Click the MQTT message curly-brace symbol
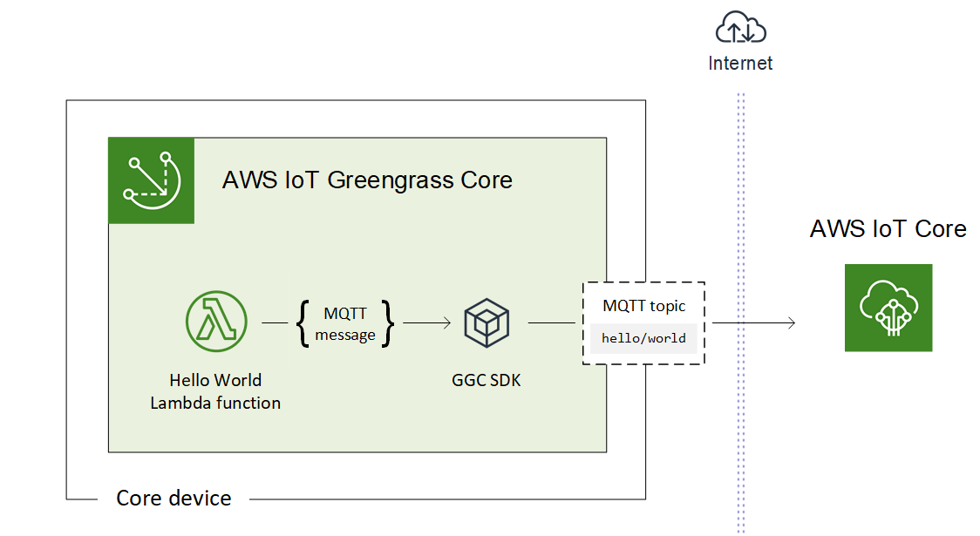Viewport: 980px width, 536px height. click(346, 322)
